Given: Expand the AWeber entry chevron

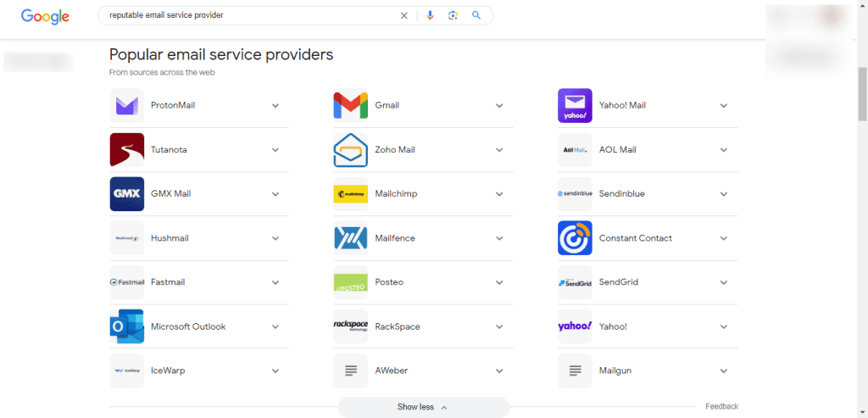Looking at the screenshot, I should 499,371.
